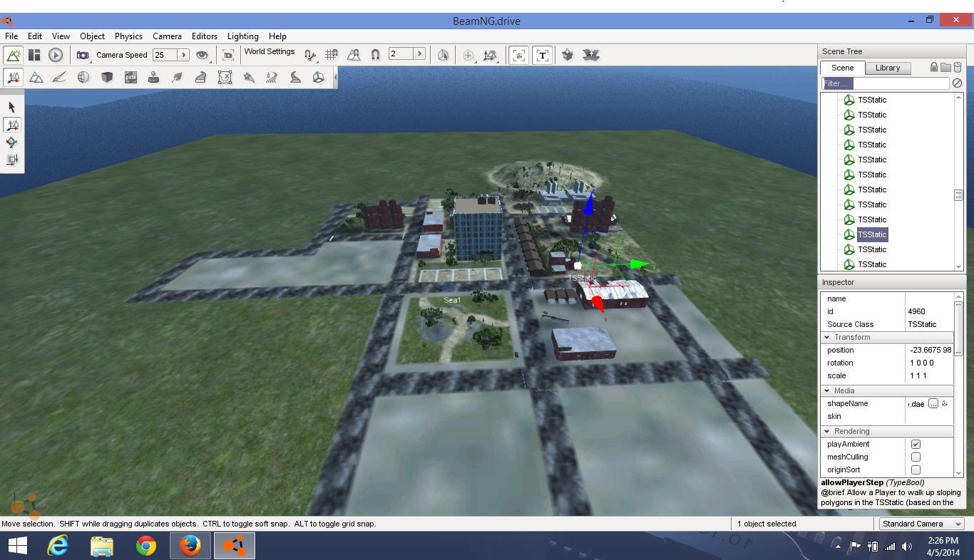Image resolution: width=974 pixels, height=560 pixels.
Task: Select the Sketch Tool cube icon
Action: coord(107,78)
